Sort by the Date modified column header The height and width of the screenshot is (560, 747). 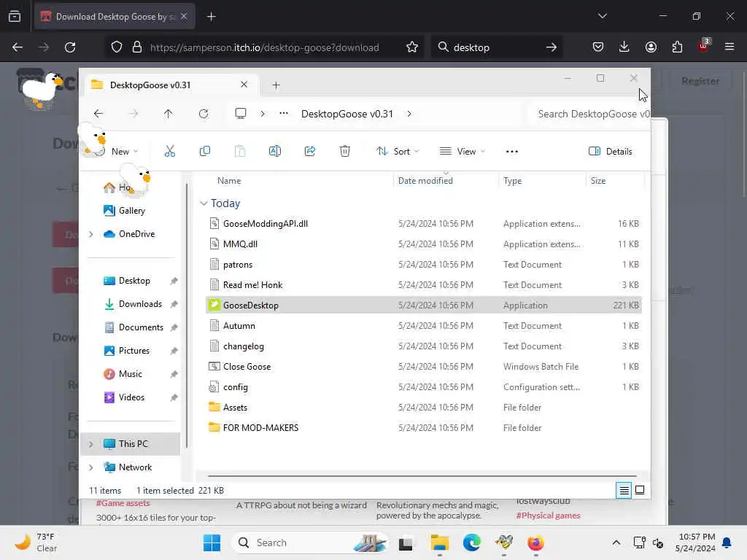(425, 181)
